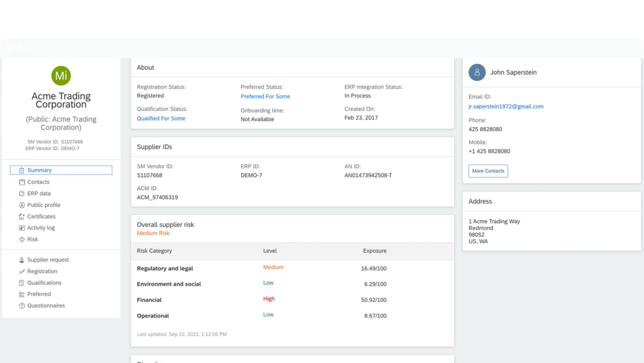Click the More Contacts button
The width and height of the screenshot is (644, 363).
[488, 171]
